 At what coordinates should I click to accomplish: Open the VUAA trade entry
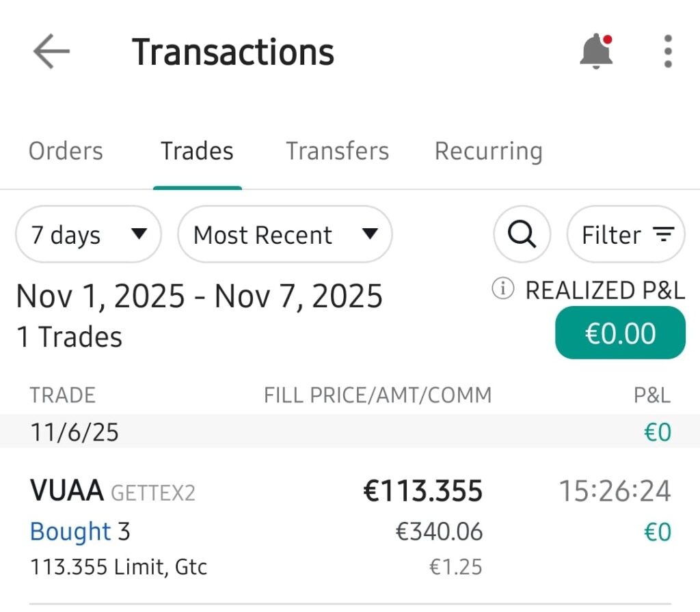[66, 490]
